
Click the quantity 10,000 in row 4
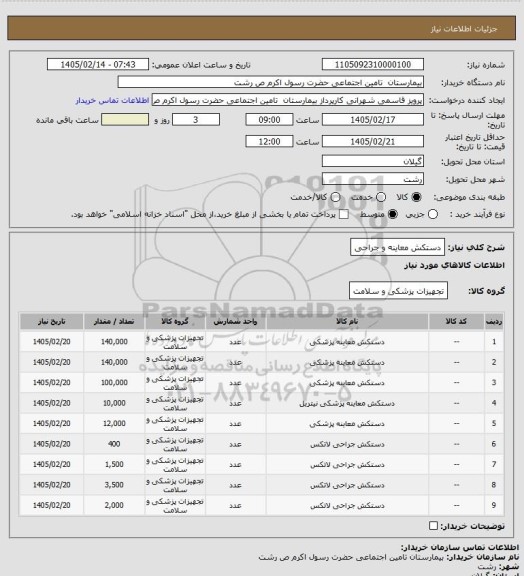point(114,403)
